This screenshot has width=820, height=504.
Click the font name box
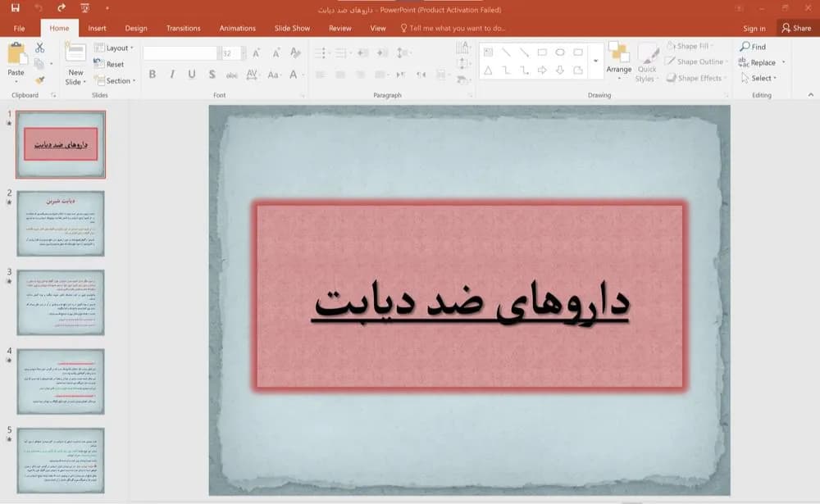tap(180, 53)
